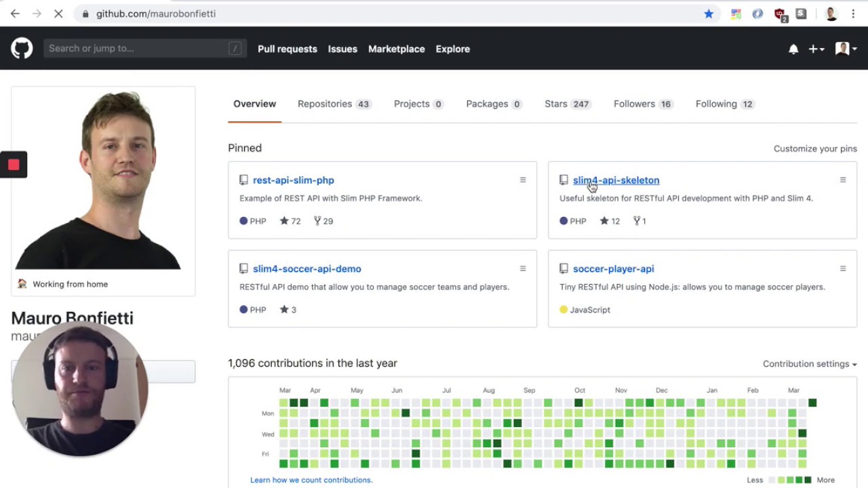Click the red shield extension icon

click(x=780, y=14)
